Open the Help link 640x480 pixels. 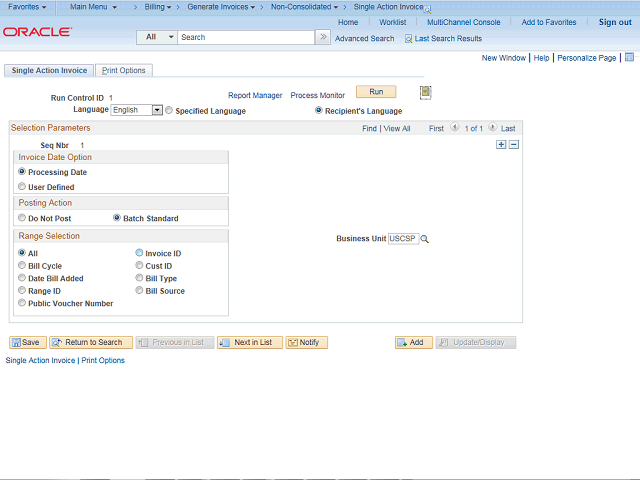[x=541, y=58]
